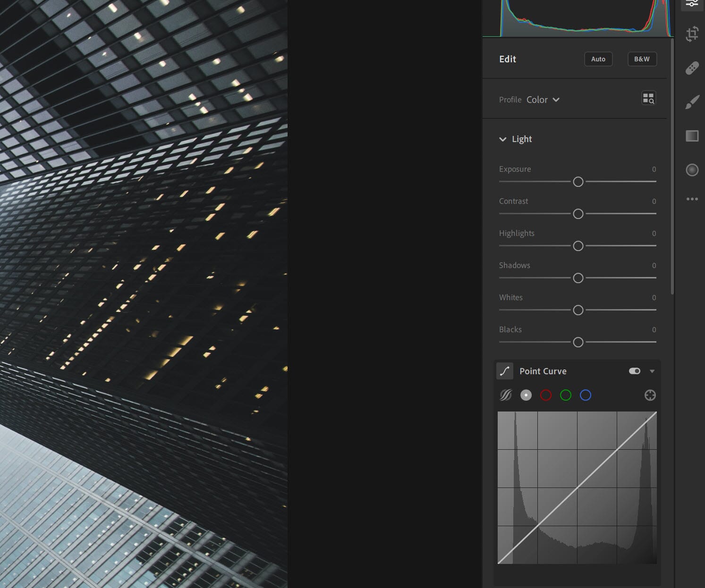Select the Crop and Rotate tool
The width and height of the screenshot is (705, 588).
692,34
